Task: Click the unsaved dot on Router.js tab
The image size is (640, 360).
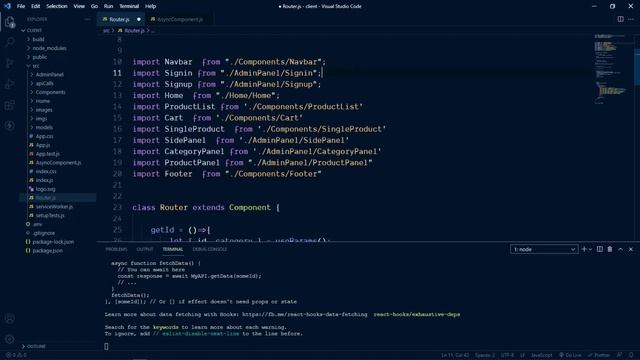Action: point(139,19)
